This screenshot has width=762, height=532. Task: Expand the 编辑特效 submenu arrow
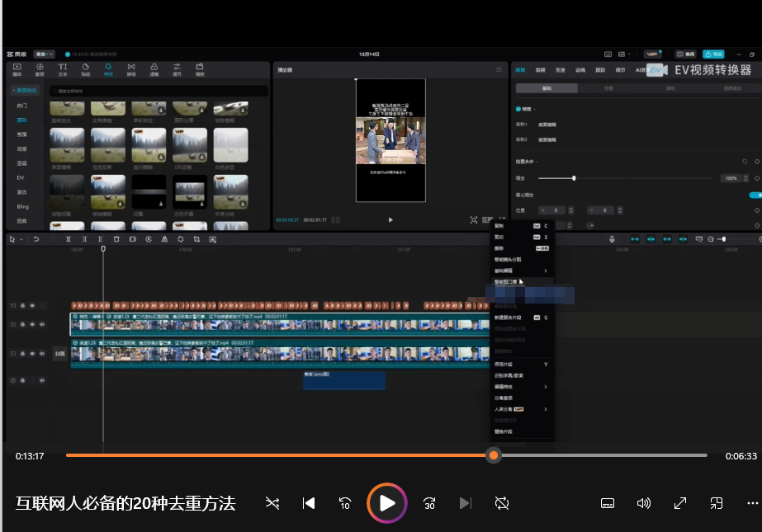tap(546, 387)
